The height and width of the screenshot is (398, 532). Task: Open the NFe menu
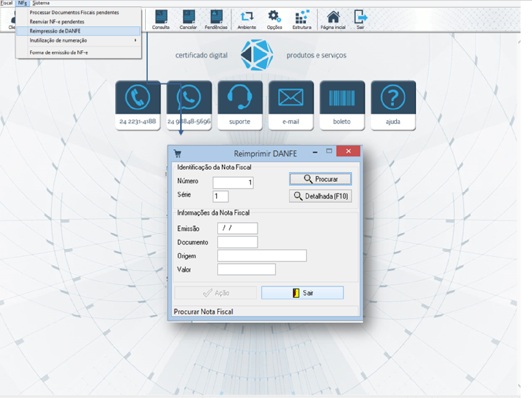[23, 3]
